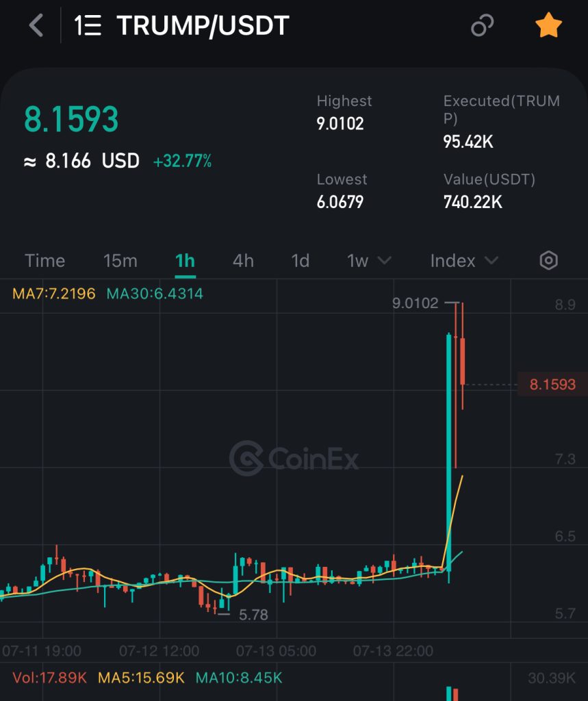
Task: Tap the tall green breakout candle
Action: 449,452
